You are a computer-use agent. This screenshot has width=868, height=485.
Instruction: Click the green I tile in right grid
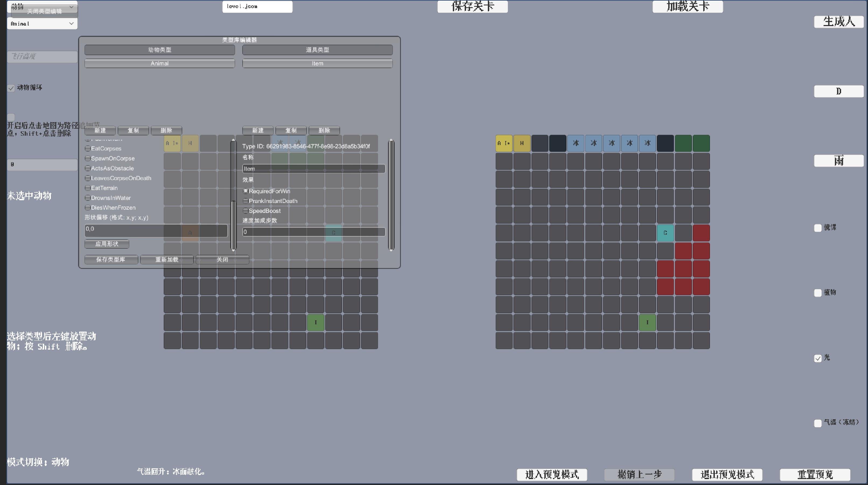(x=647, y=322)
